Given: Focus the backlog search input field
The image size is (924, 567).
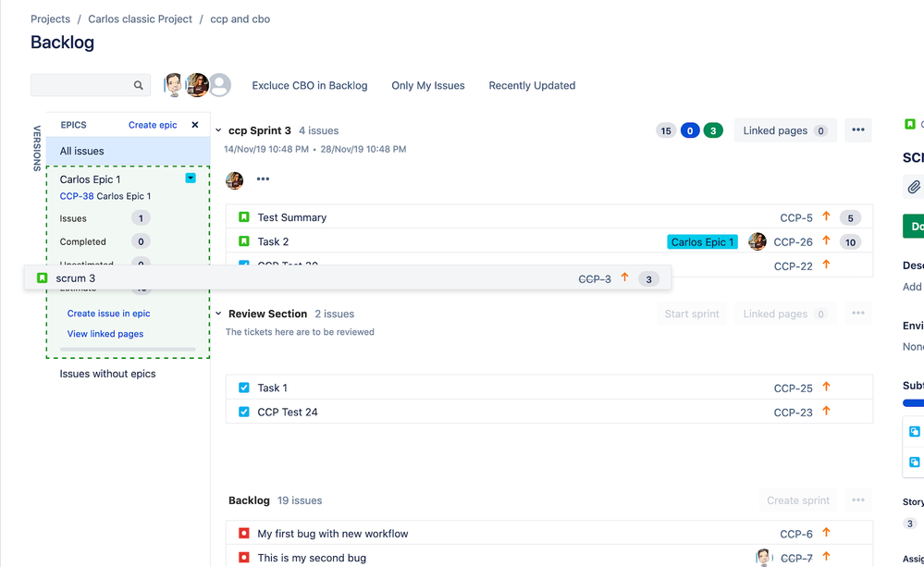Looking at the screenshot, I should (90, 85).
